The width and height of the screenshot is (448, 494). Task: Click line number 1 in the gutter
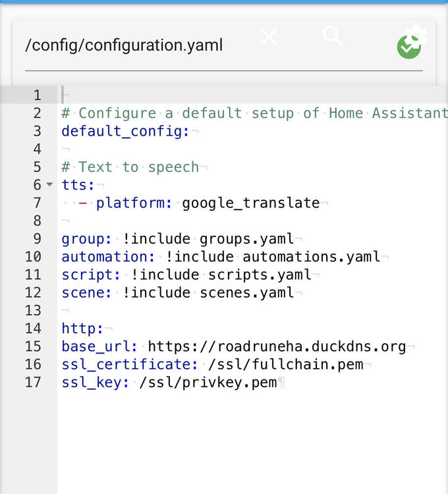click(x=37, y=95)
